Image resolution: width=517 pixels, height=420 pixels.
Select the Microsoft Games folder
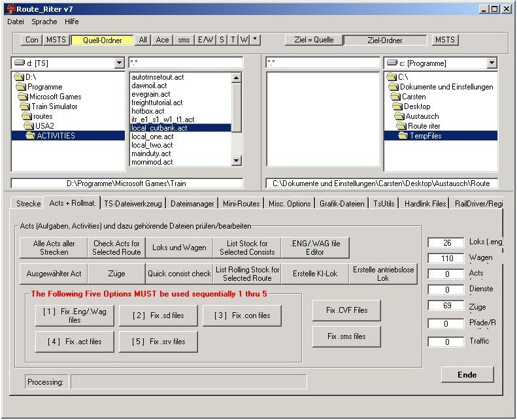[50, 97]
